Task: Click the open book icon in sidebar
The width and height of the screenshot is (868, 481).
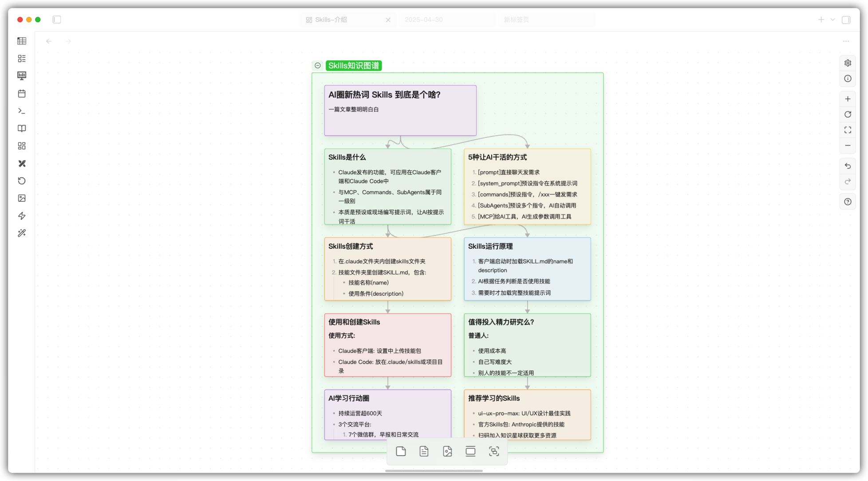Action: coord(22,129)
